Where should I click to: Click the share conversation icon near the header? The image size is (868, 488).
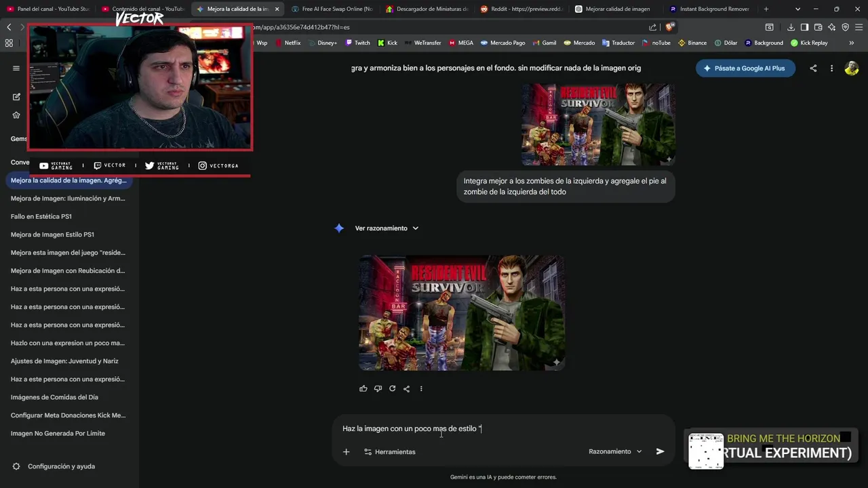click(813, 68)
